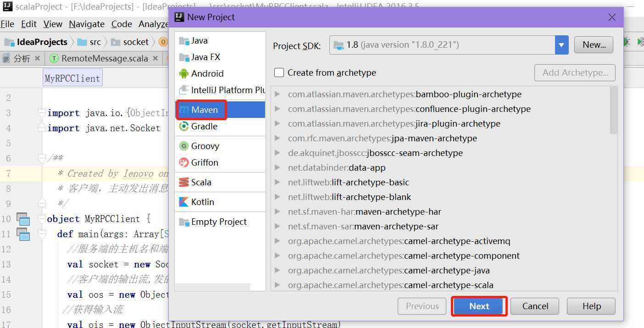Expand jpa-maven-archetype entry
The image size is (644, 328).
(x=277, y=138)
